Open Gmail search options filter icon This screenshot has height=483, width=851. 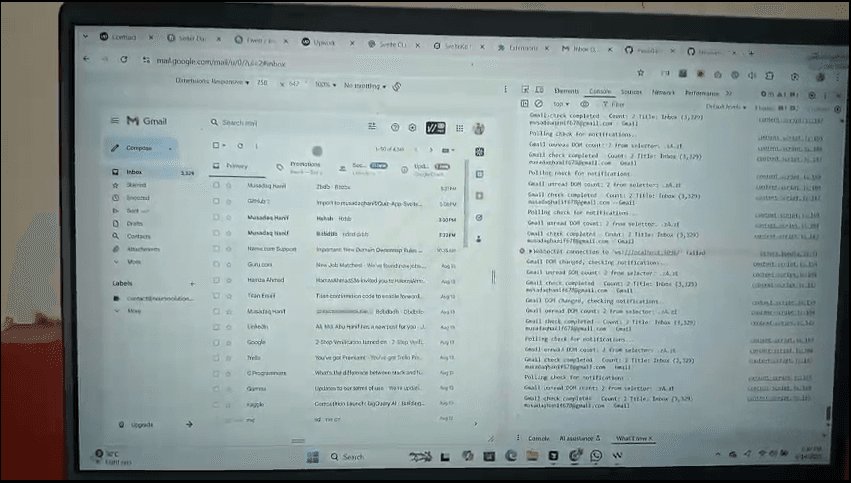coord(372,126)
